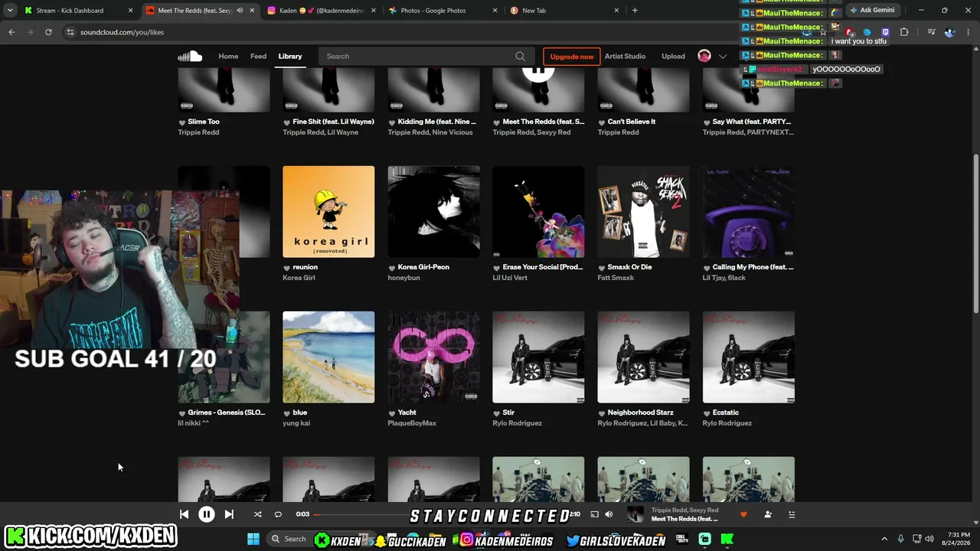The height and width of the screenshot is (551, 980).
Task: Open the Erase Your Social cover art
Action: (x=538, y=212)
